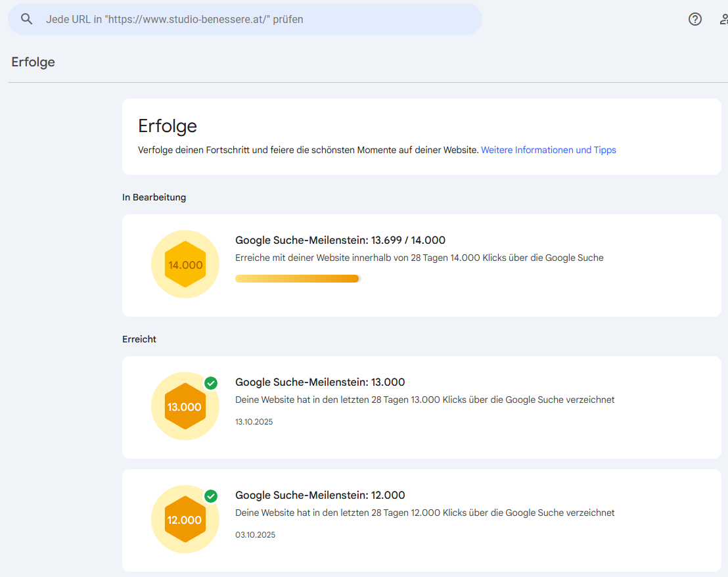Open the Weitere Informationen und Tipps link

(549, 150)
